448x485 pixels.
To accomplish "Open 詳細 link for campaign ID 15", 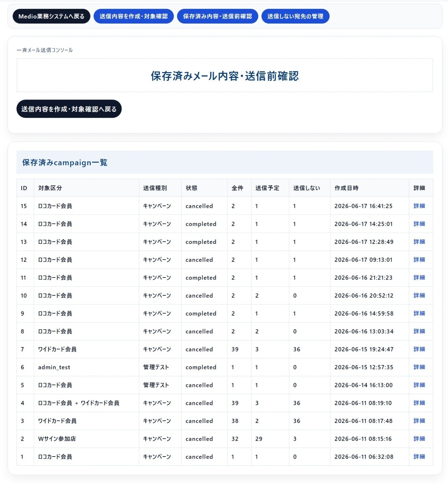I will point(419,206).
